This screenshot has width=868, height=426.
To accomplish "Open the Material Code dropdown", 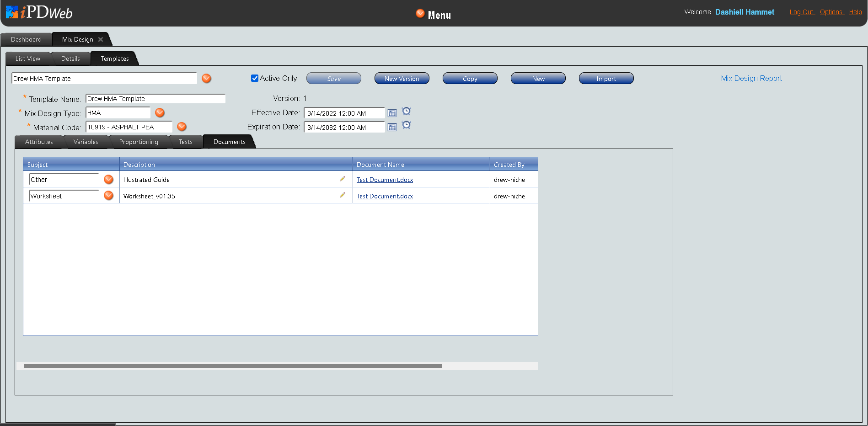I will pyautogui.click(x=182, y=127).
